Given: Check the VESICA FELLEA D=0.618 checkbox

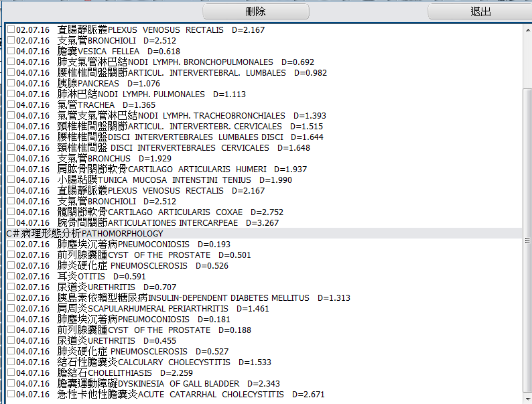Looking at the screenshot, I should (11, 52).
